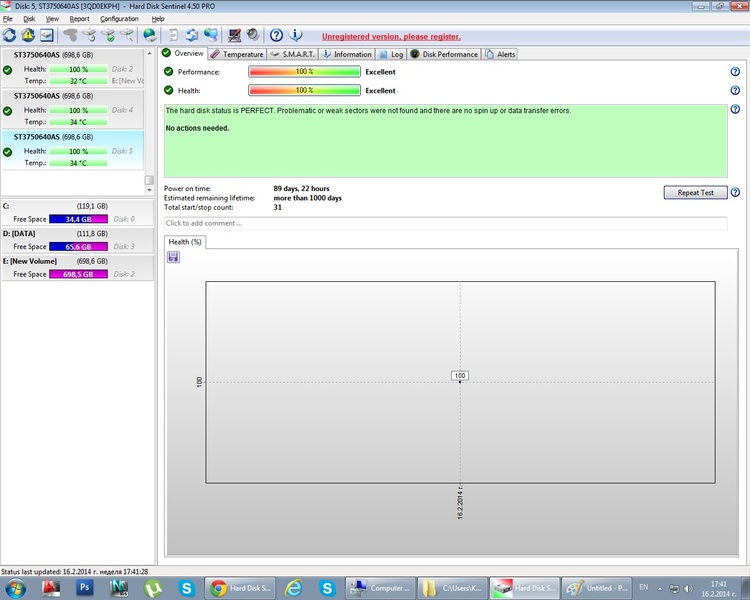The height and width of the screenshot is (600, 750).
Task: Click help icon next to Repeat Test
Action: coord(735,192)
